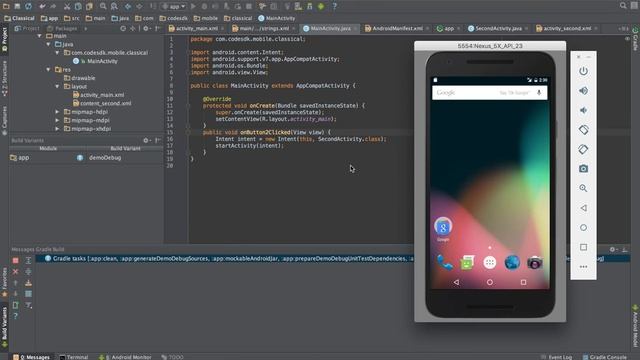Click the Undo arrow icon

tap(42, 7)
